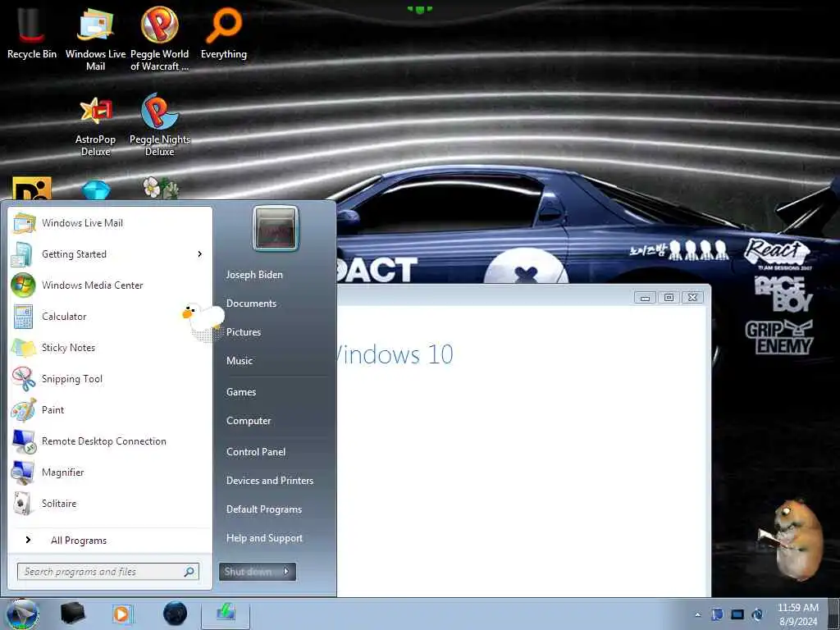Open the dark globe taskbar icon
The width and height of the screenshot is (840, 630).
click(176, 614)
